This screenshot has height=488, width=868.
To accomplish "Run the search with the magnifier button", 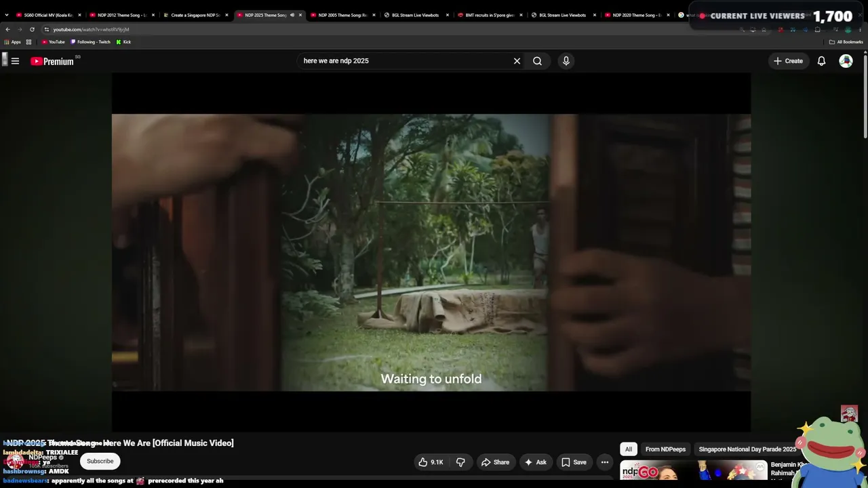I will [x=537, y=61].
